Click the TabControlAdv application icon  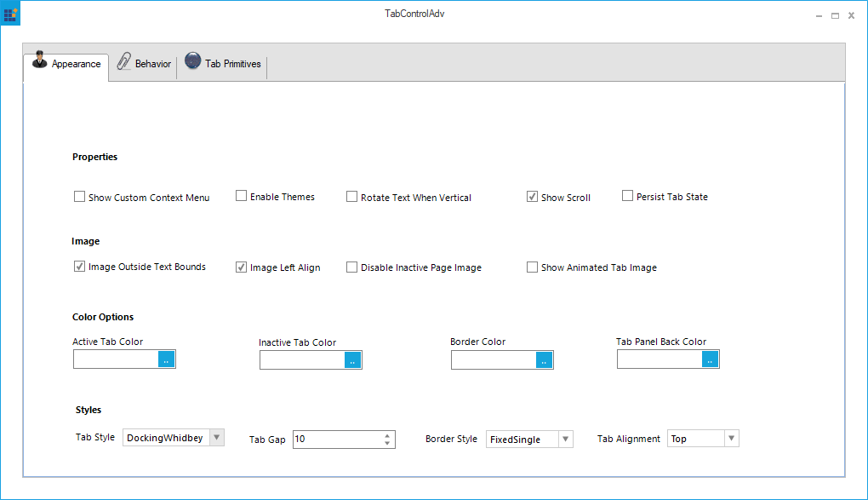(9, 14)
